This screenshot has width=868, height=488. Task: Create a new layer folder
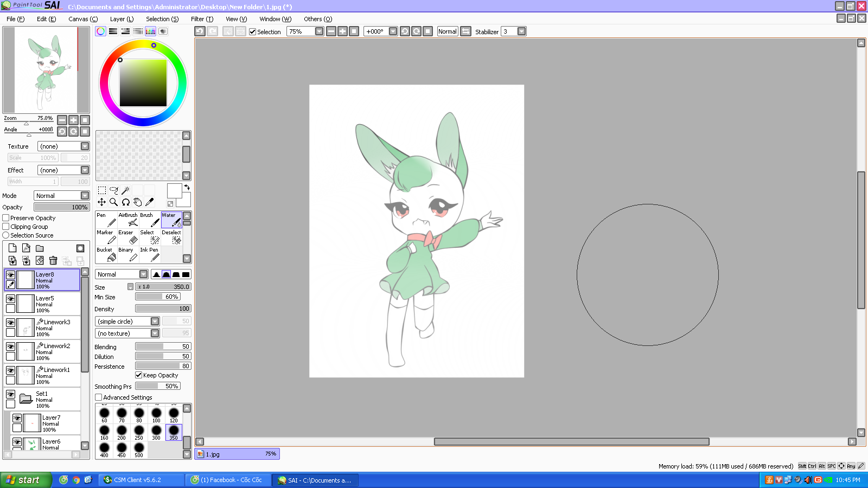40,248
